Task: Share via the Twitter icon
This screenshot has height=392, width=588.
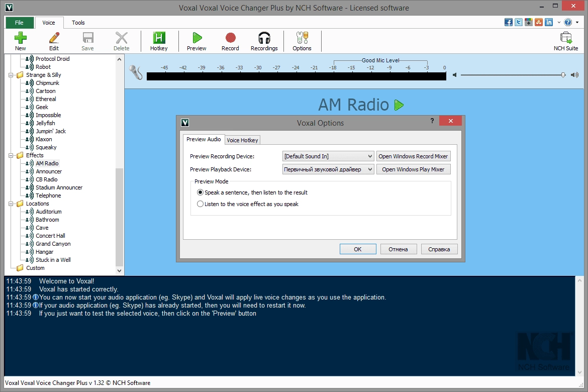Action: pos(519,22)
